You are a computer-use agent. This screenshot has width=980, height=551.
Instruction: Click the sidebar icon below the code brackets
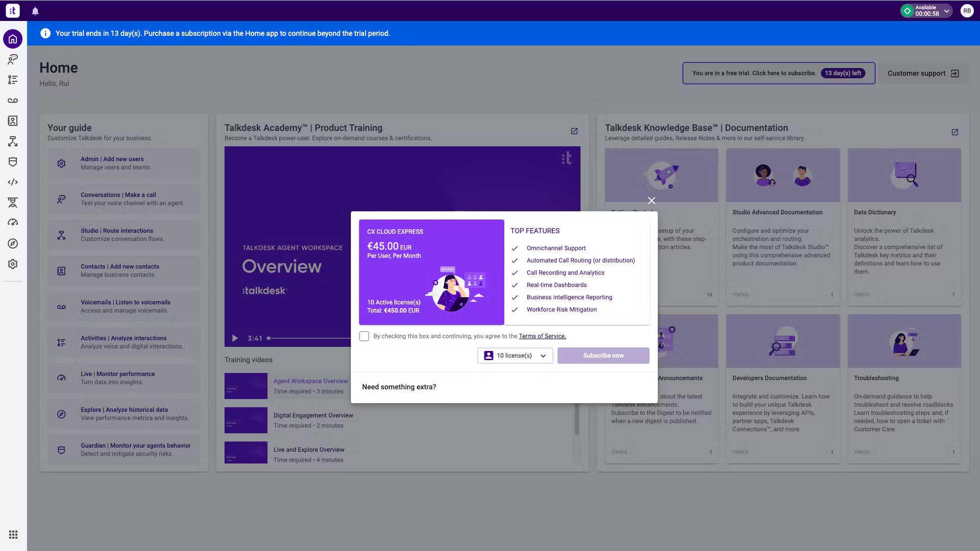click(13, 203)
